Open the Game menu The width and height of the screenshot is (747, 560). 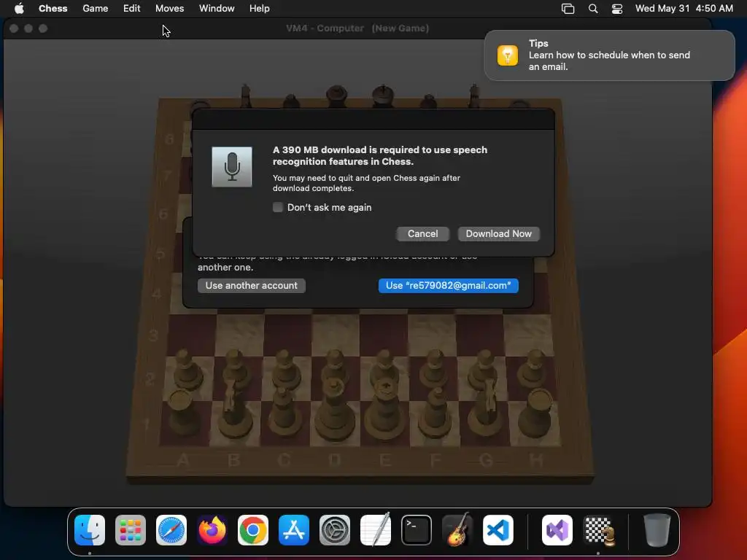[96, 9]
